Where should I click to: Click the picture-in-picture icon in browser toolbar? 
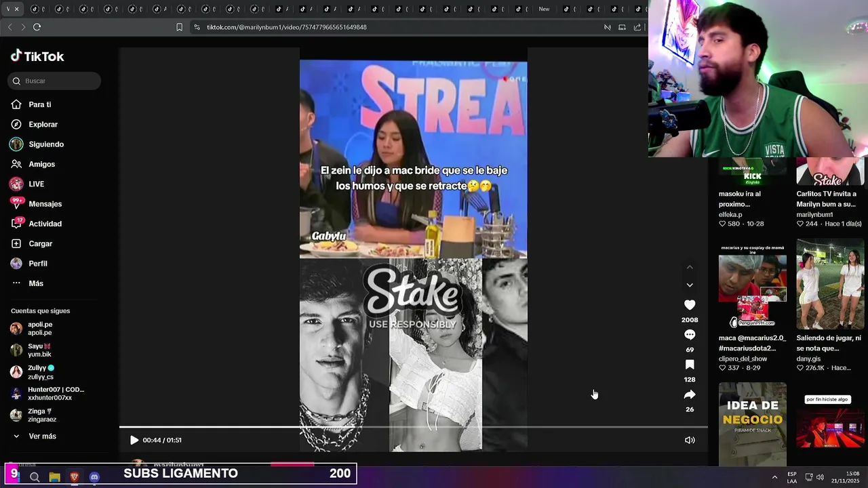click(622, 27)
